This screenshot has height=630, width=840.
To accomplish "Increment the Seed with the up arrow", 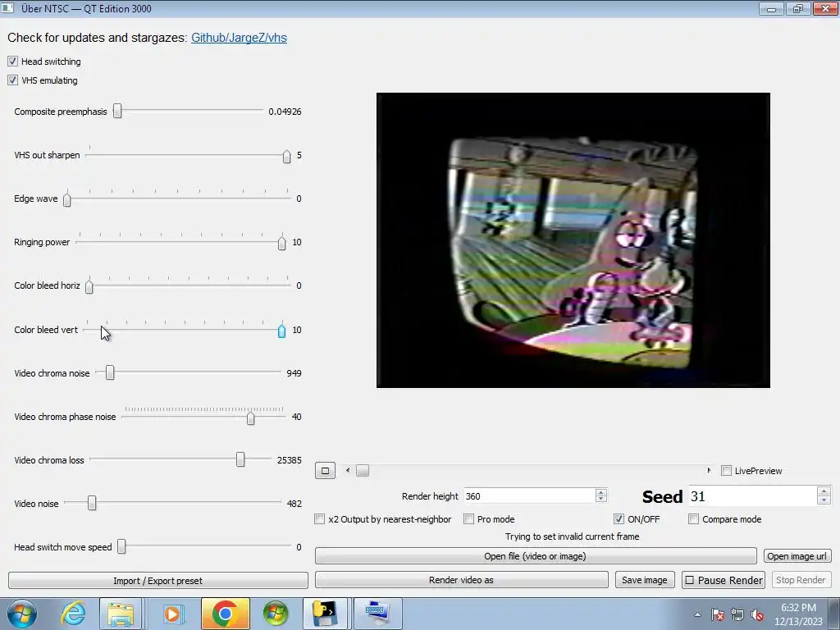I will tap(824, 491).
